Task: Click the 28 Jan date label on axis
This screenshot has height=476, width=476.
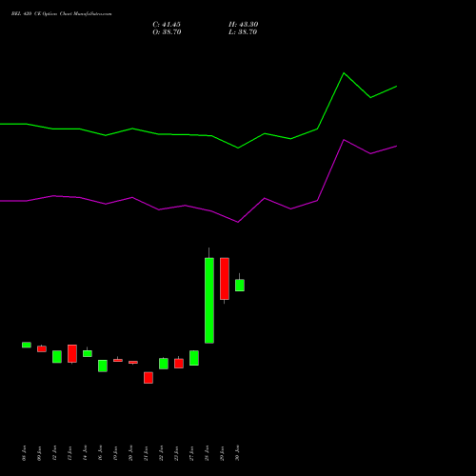Action: click(207, 453)
